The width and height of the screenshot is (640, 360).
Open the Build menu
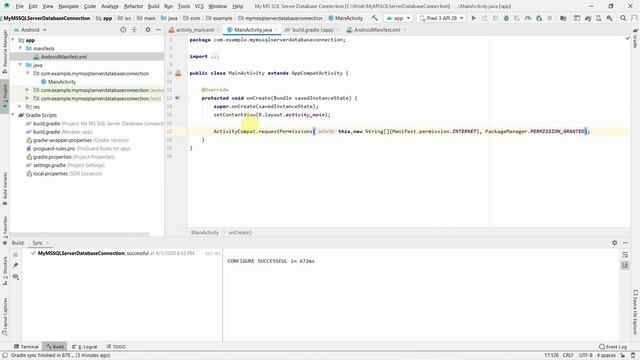tap(153, 6)
